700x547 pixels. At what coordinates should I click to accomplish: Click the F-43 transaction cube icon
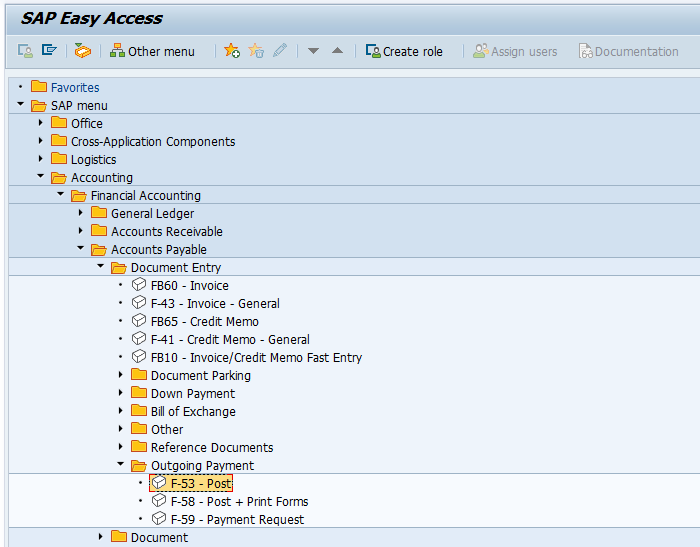(139, 302)
